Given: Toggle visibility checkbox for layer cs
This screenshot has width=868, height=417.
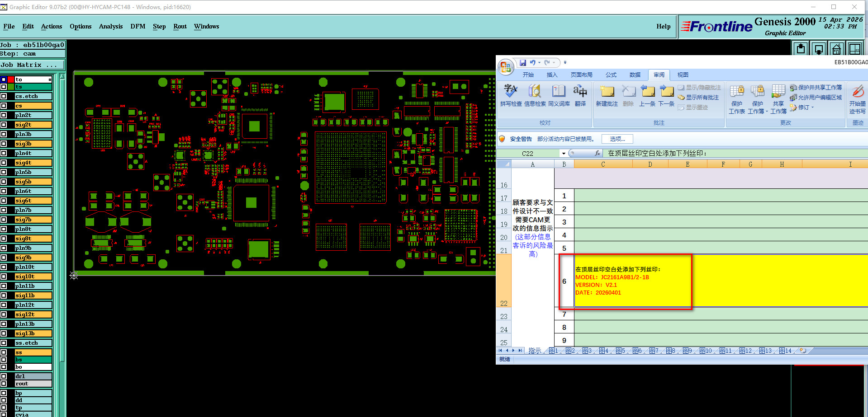Looking at the screenshot, I should pyautogui.click(x=4, y=106).
